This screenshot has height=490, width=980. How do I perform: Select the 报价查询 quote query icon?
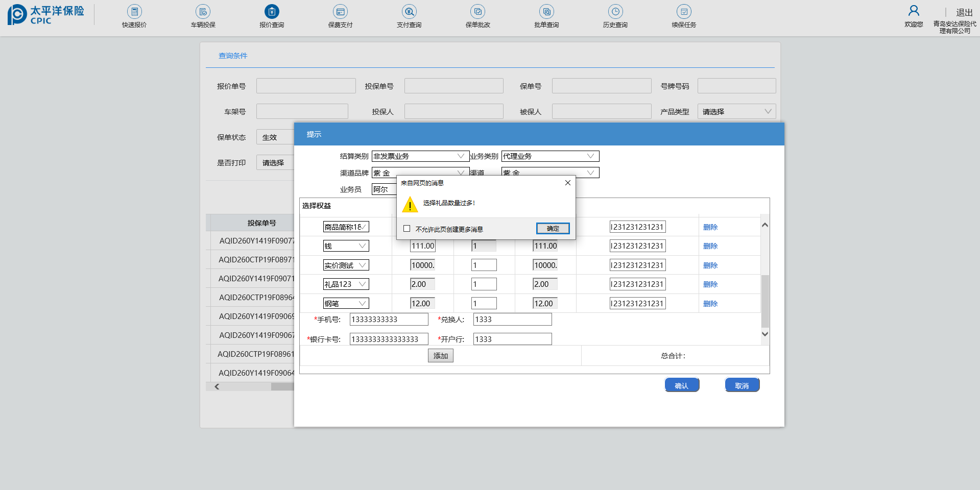(272, 12)
